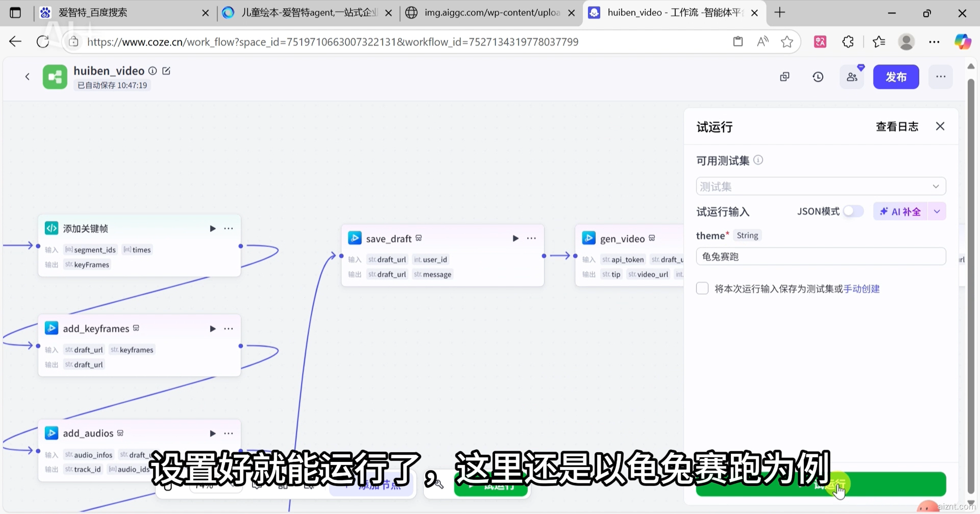
Task: Expand the AI 补全 dropdown arrow
Action: pos(937,211)
